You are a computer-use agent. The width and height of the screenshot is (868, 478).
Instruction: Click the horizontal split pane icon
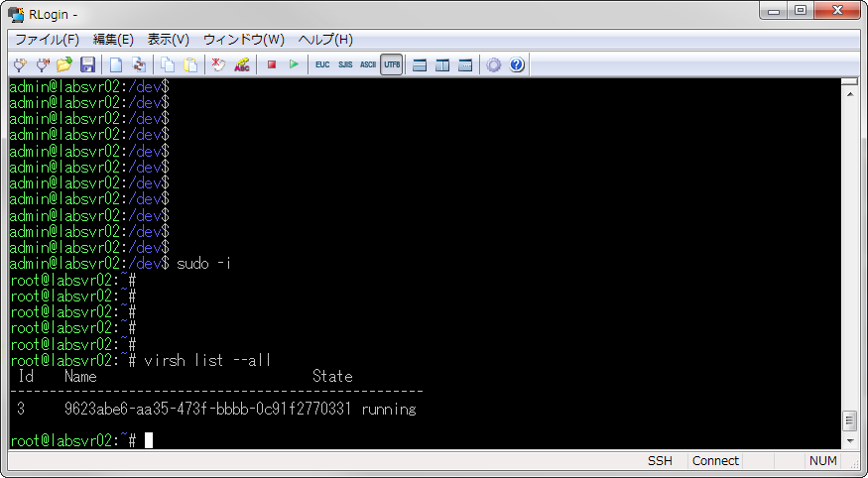tap(420, 65)
